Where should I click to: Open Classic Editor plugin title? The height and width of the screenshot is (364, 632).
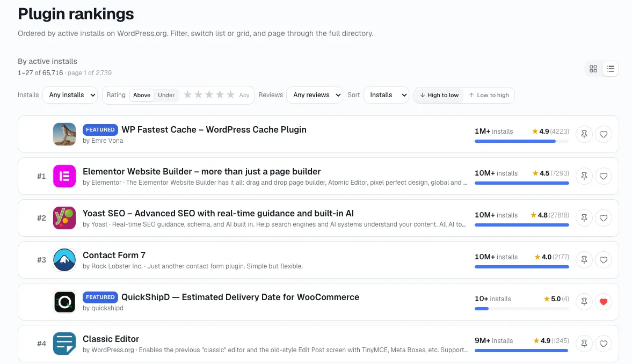pyautogui.click(x=111, y=339)
